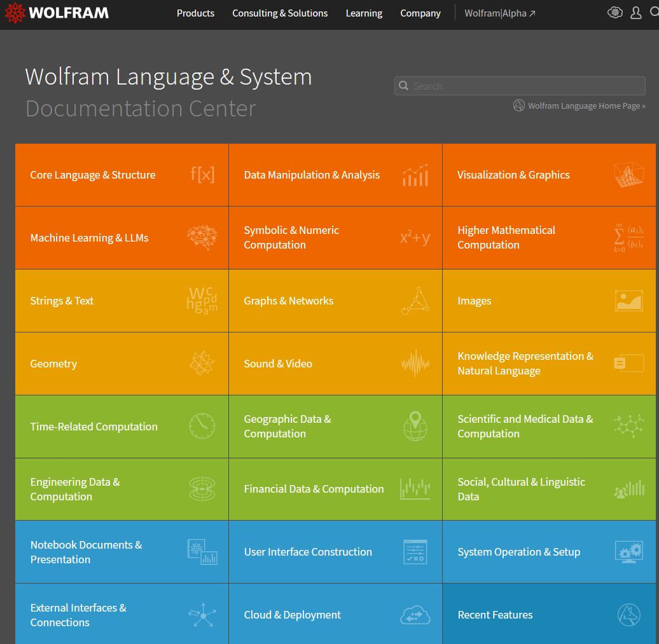
Task: Click the Wolfram logo in header
Action: click(x=57, y=13)
